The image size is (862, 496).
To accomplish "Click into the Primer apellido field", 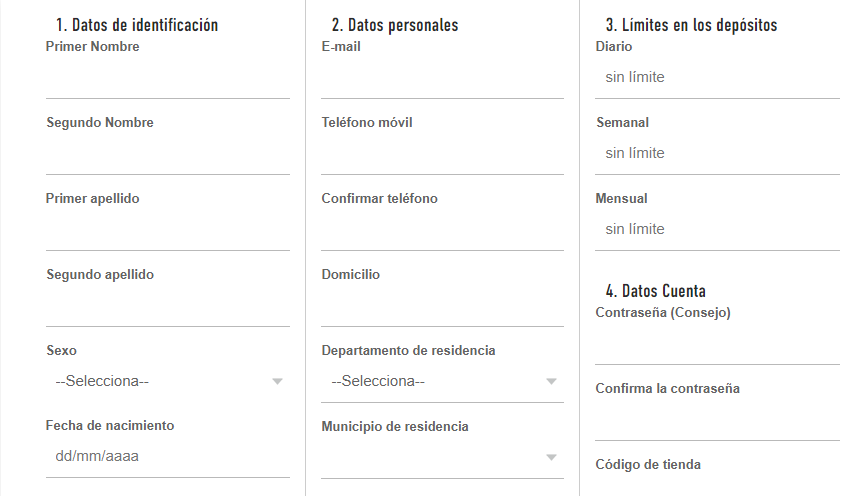I will (x=167, y=230).
